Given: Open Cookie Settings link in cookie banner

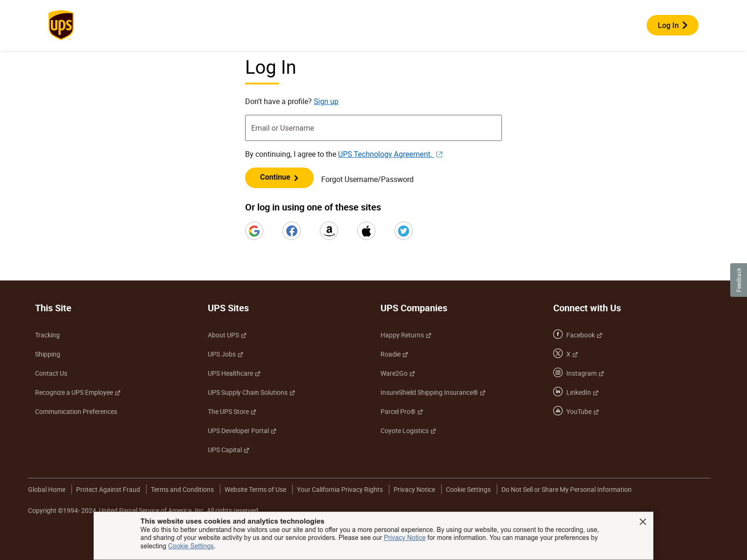Looking at the screenshot, I should click(x=191, y=546).
